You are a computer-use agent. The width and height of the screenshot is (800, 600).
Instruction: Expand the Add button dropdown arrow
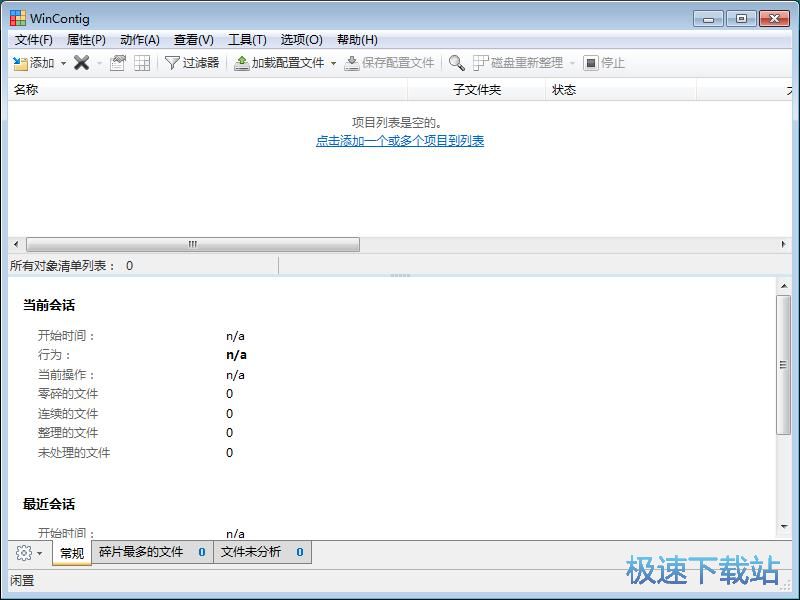tap(62, 63)
